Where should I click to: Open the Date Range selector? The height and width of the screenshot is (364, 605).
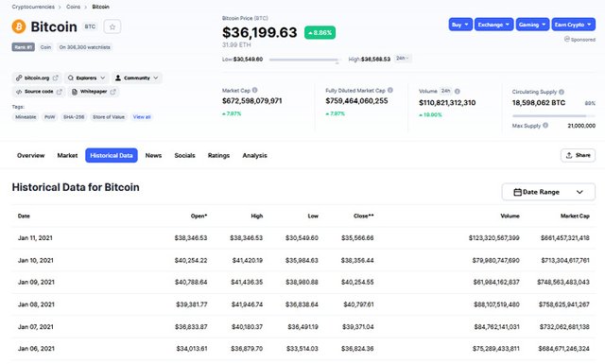(548, 192)
